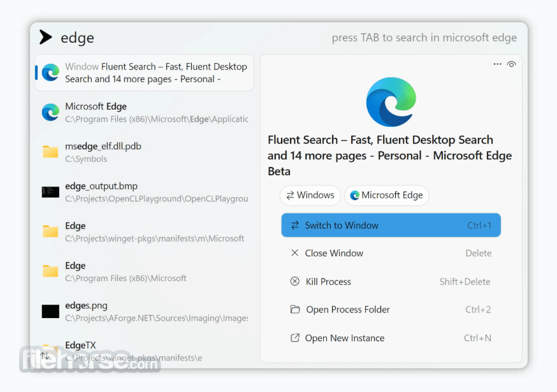This screenshot has width=557, height=392.
Task: Select Edge folder in Program Files (x86)
Action: [144, 272]
